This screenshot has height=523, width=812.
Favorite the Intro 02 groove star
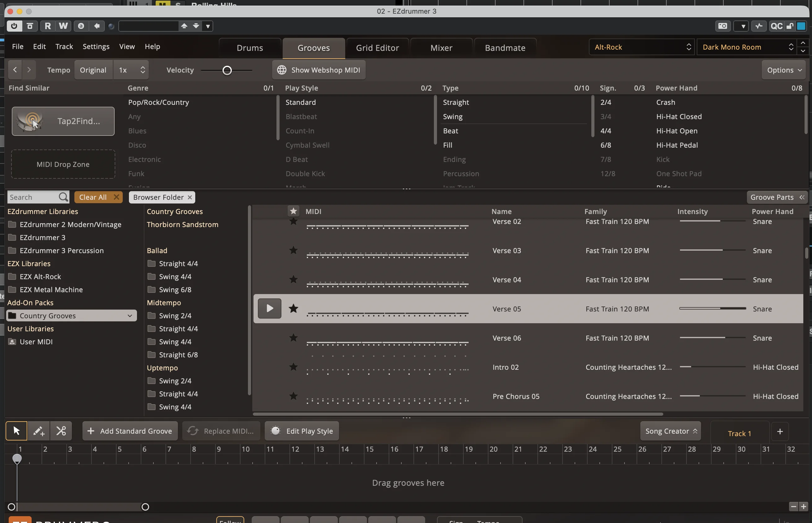click(x=293, y=367)
